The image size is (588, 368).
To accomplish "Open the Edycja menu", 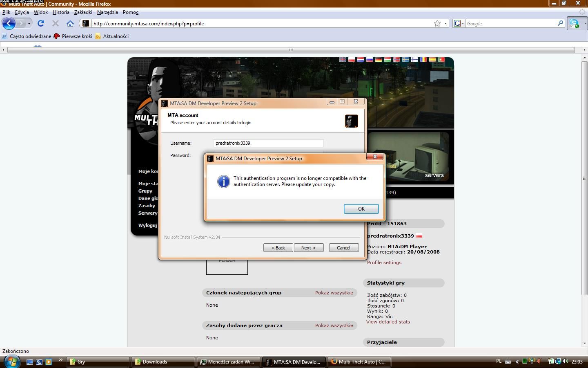I will point(22,12).
